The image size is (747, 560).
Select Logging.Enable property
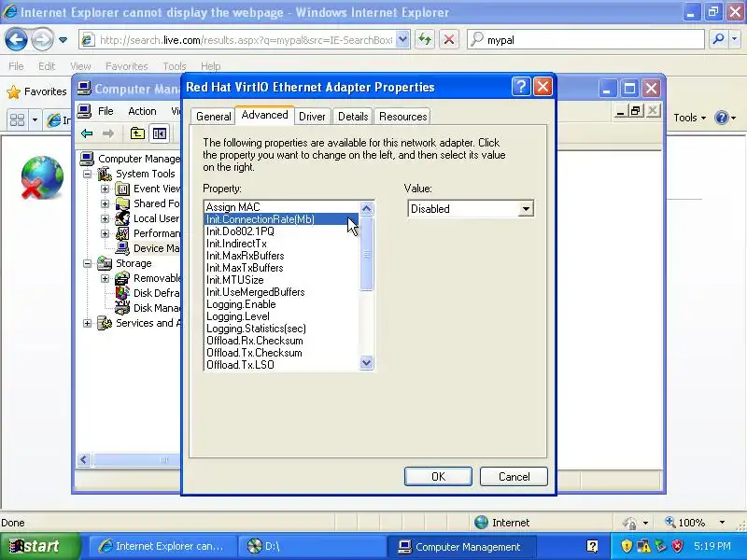click(x=281, y=304)
